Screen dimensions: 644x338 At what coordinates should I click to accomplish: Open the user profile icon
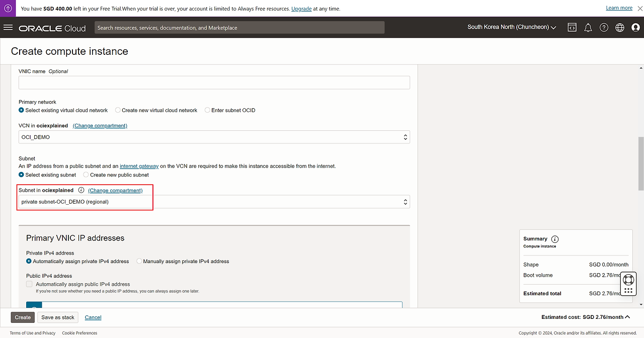coord(635,28)
